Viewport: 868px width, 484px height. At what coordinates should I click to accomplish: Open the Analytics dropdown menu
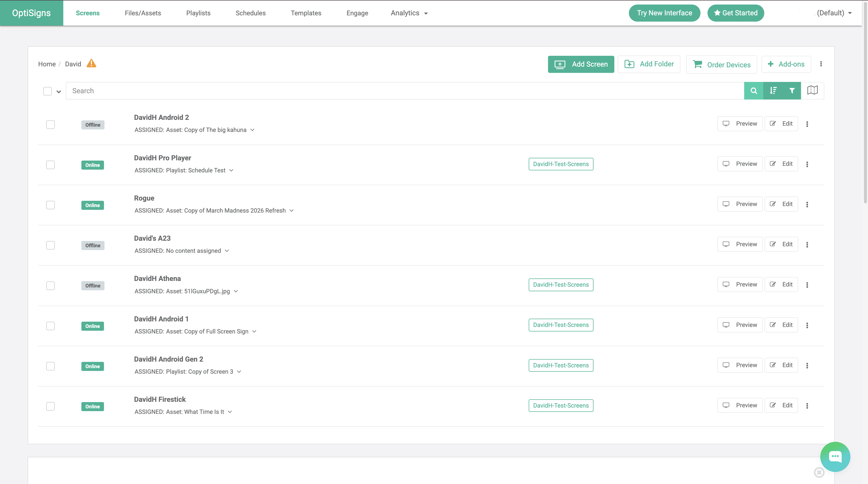coord(408,13)
